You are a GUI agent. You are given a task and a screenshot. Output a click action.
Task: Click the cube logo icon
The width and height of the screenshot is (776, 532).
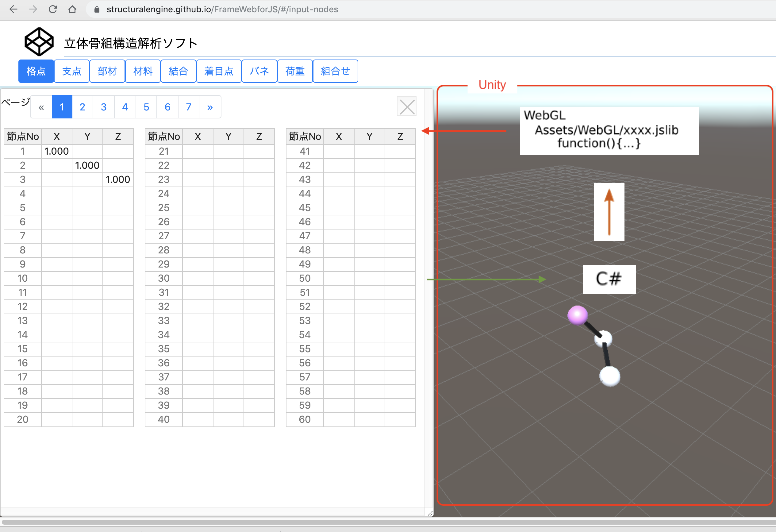tap(39, 42)
